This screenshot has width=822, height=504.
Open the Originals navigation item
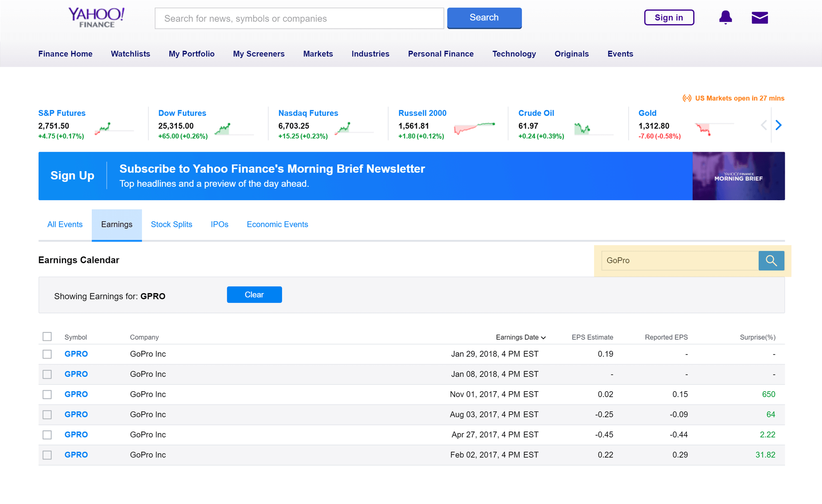[572, 54]
